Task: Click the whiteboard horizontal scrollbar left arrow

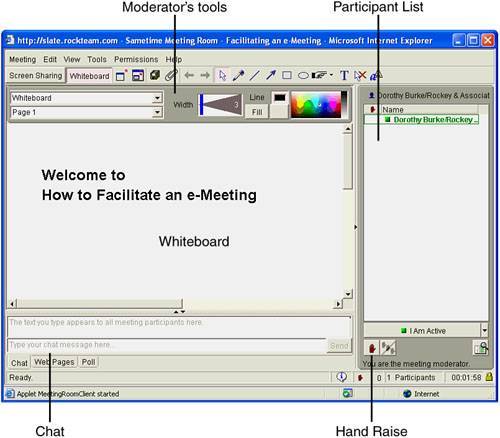Action: [x=12, y=303]
